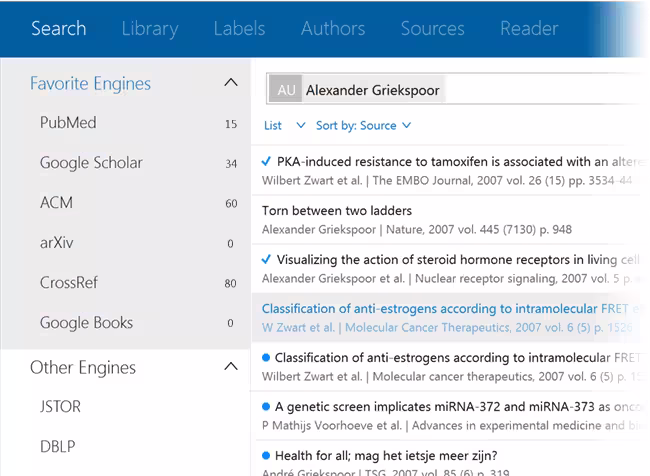Open the List view dropdown
Screen dimensions: 650x476
point(285,126)
